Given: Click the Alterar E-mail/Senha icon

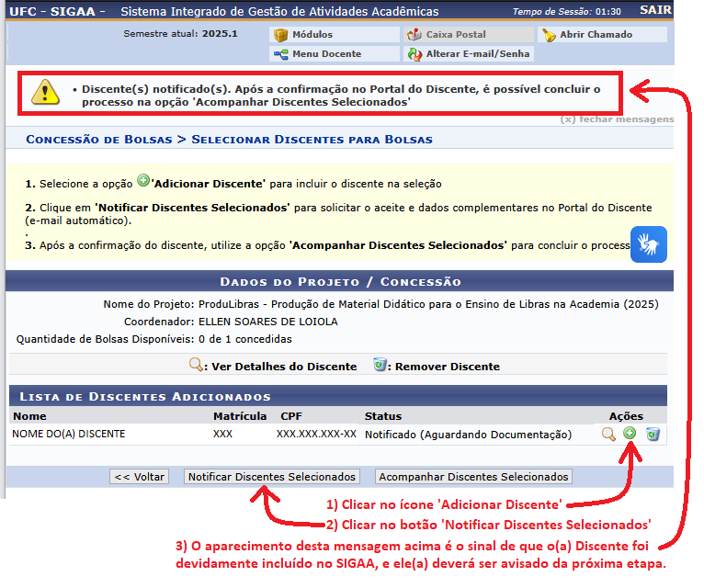Looking at the screenshot, I should [x=414, y=54].
